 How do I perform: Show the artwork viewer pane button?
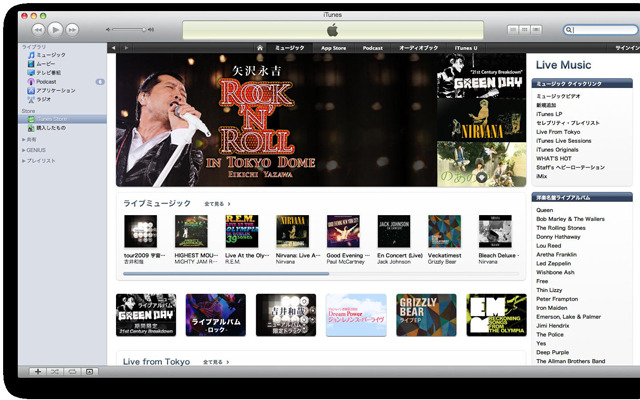point(89,371)
